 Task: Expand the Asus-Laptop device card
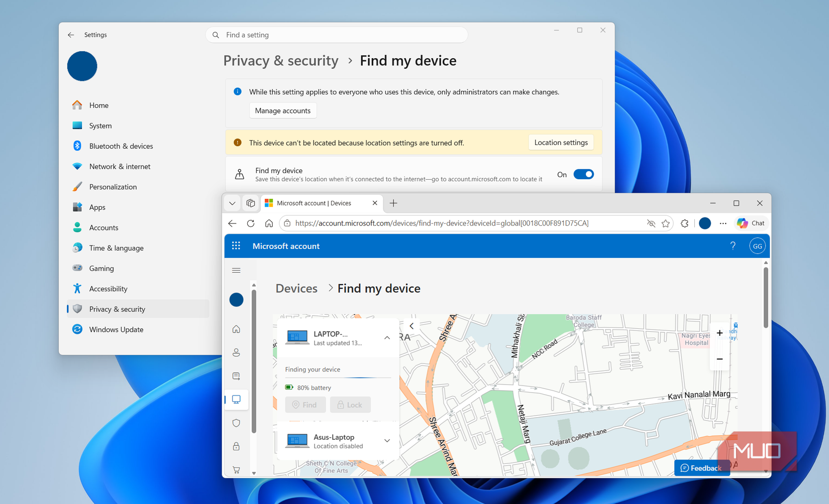[387, 441]
